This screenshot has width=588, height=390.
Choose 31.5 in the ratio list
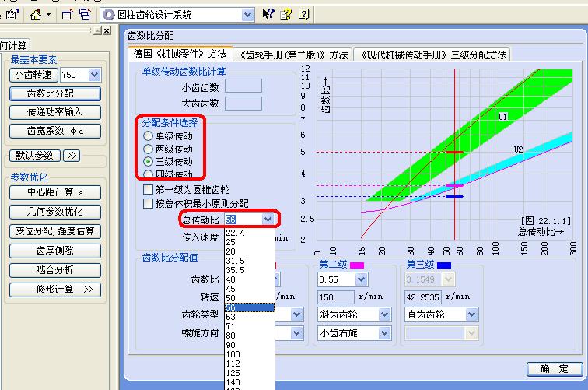(250, 261)
